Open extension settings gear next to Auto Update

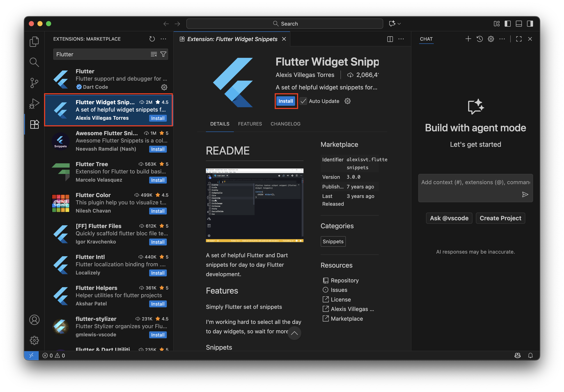347,101
